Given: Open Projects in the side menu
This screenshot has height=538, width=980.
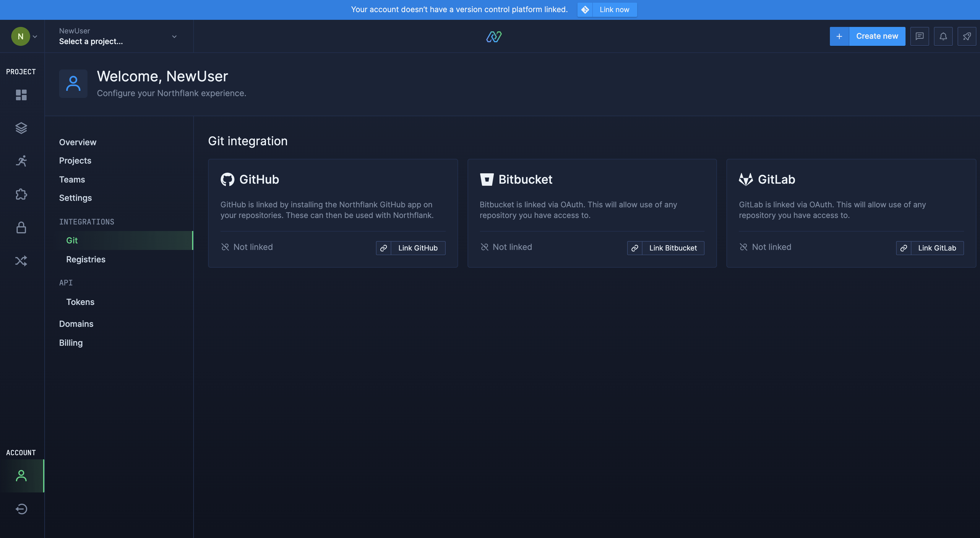Looking at the screenshot, I should click(75, 161).
